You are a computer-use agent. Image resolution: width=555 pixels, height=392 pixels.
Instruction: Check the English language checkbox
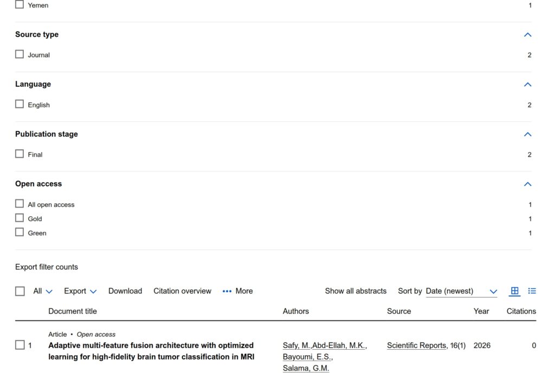20,104
